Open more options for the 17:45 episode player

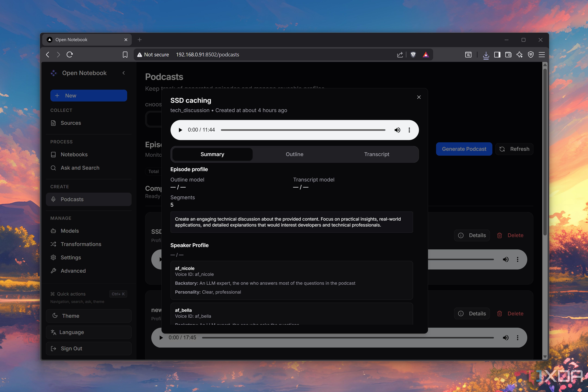click(x=517, y=338)
